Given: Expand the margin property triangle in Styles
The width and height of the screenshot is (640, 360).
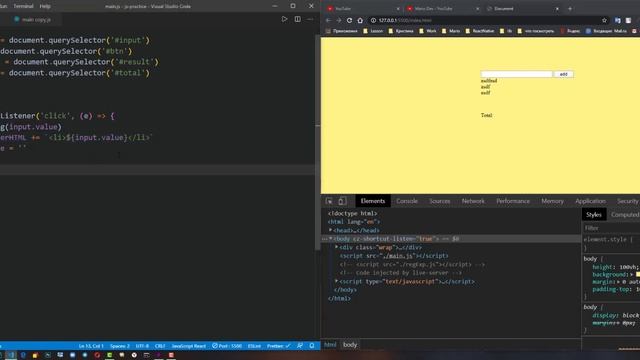Looking at the screenshot, I should click(x=619, y=282).
